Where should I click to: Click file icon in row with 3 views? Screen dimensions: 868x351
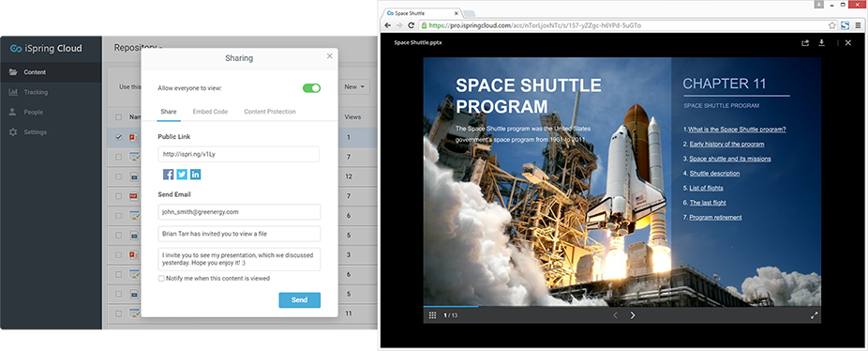click(x=133, y=254)
